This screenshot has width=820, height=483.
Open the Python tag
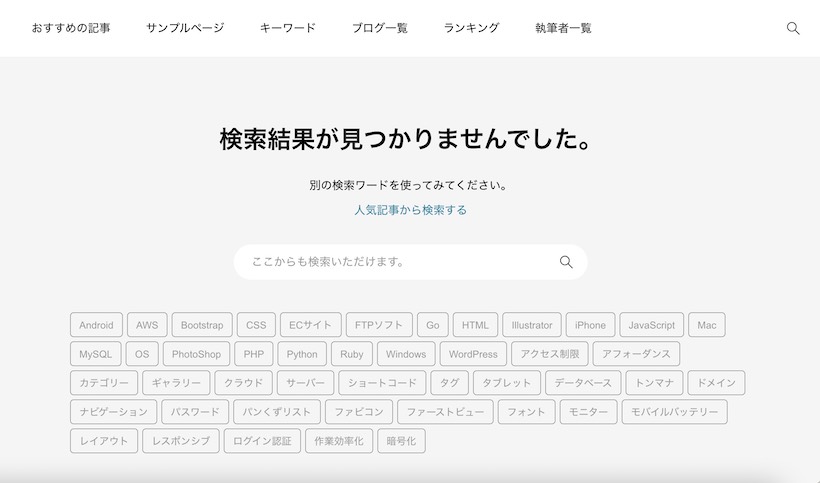click(x=302, y=354)
